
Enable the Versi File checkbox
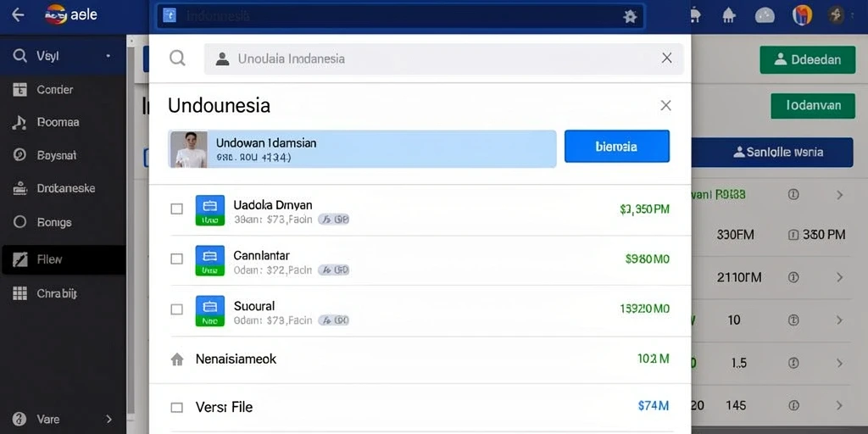click(176, 408)
